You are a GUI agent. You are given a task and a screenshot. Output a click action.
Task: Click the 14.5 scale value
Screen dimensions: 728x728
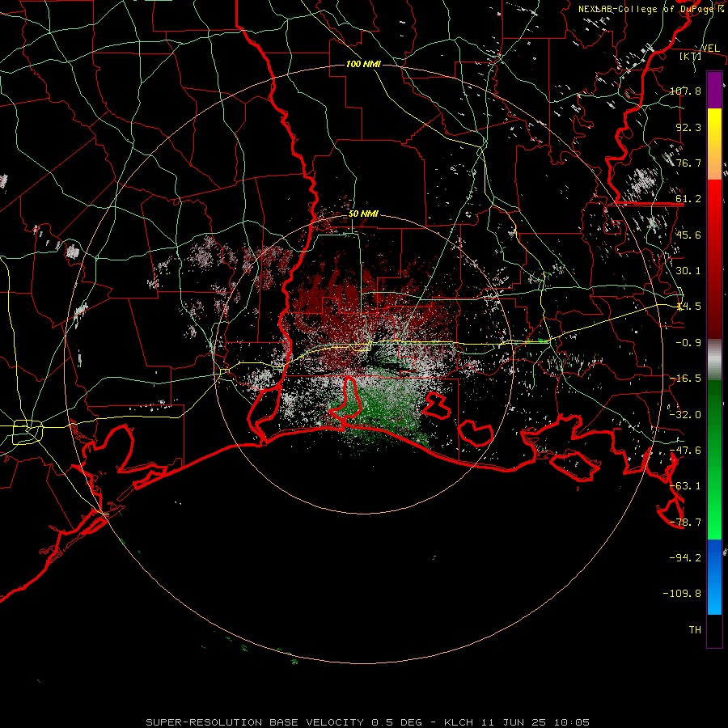[x=688, y=307]
